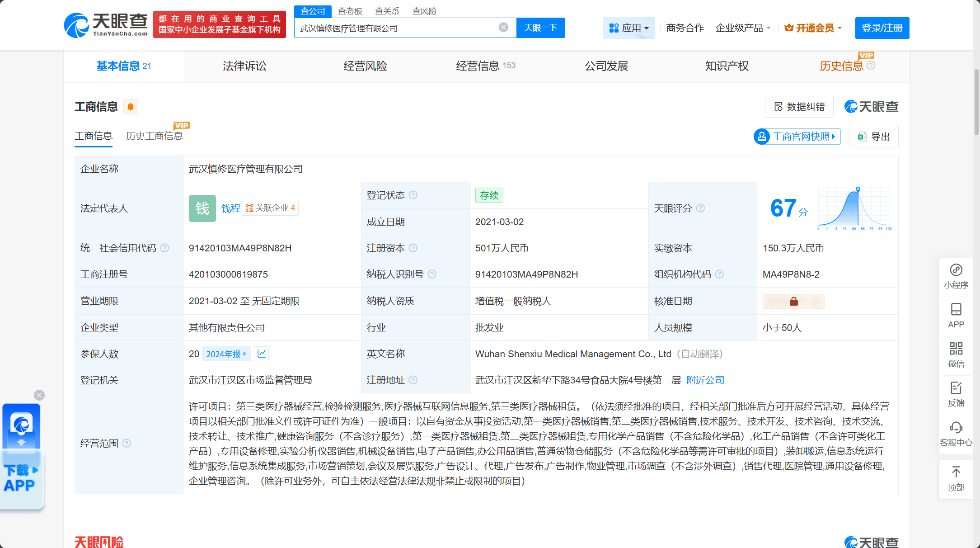Expand the 企业级产品 dropdown
Image resolution: width=980 pixels, height=548 pixels.
(x=743, y=28)
